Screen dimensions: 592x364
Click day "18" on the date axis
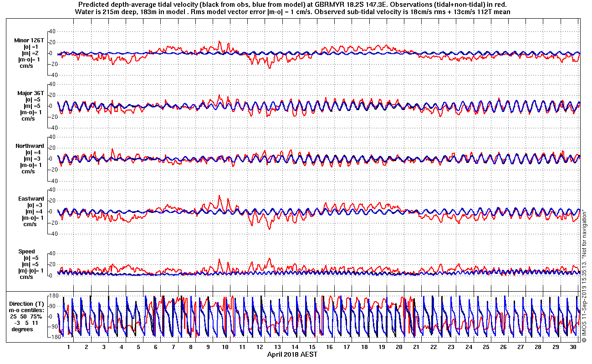(x=365, y=347)
